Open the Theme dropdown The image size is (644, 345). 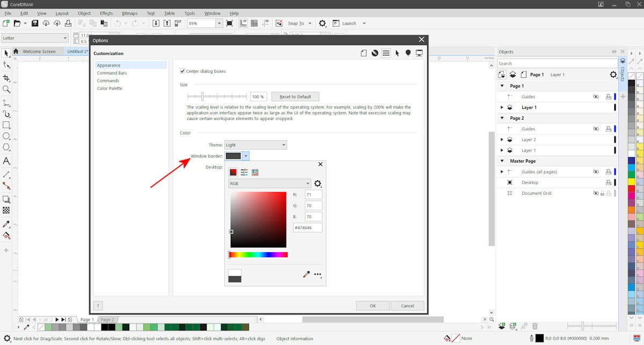(255, 145)
